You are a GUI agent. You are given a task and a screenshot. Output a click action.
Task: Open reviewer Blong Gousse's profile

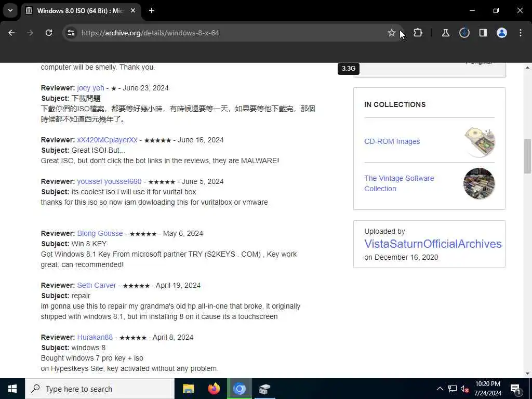[x=100, y=233]
